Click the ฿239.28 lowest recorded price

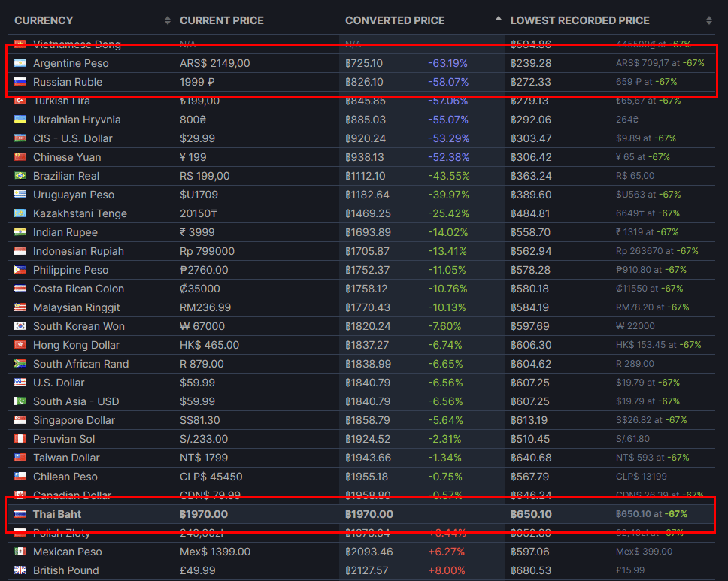click(x=531, y=63)
